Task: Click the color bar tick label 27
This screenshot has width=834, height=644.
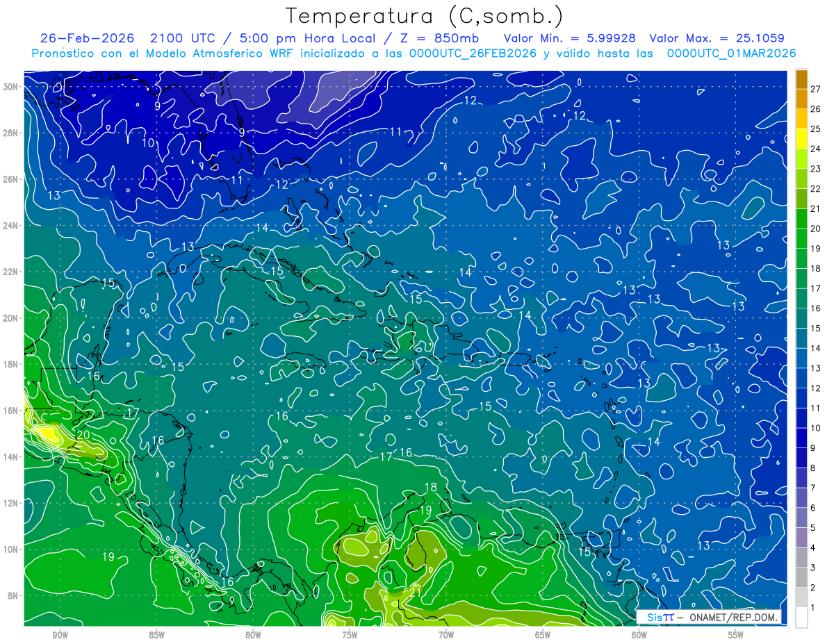Action: click(815, 89)
